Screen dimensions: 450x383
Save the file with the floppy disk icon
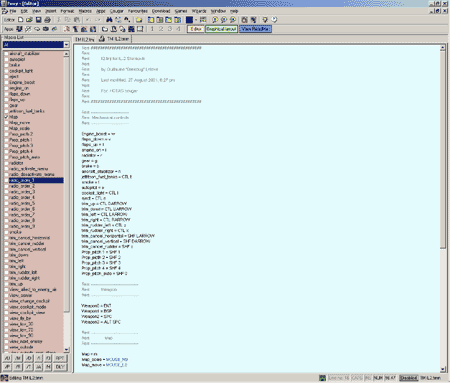tap(38, 20)
